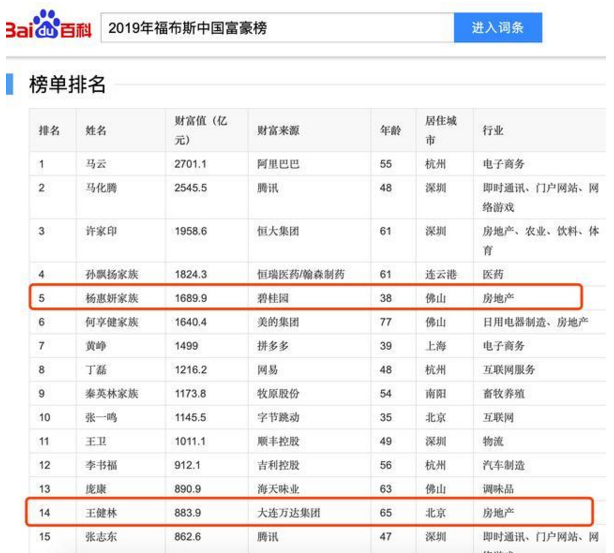614x553 pixels.
Task: Click the city 连云港
Action: point(441,274)
